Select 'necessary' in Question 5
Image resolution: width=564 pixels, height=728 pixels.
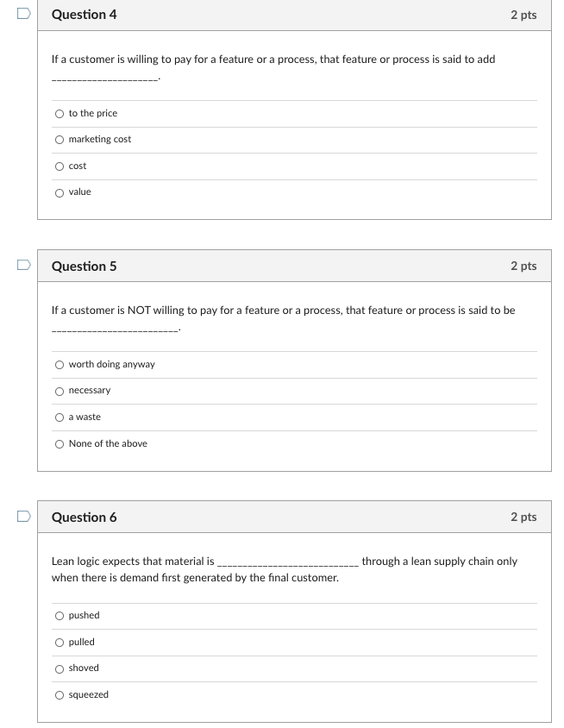(60, 390)
